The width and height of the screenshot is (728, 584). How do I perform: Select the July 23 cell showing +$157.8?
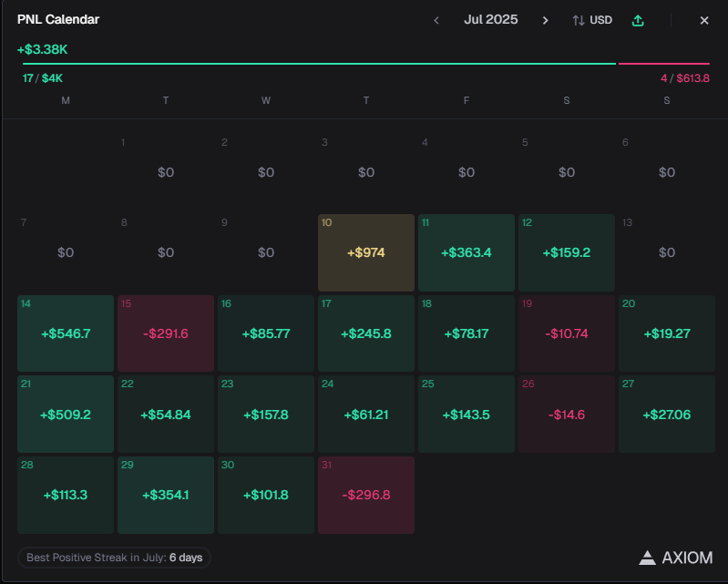pos(265,415)
